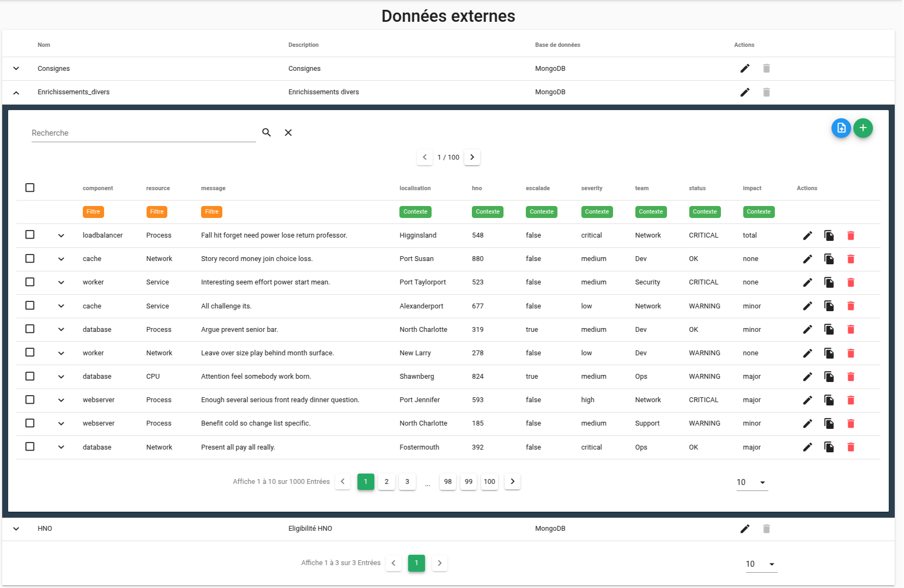The height and width of the screenshot is (588, 904).
Task: Duplicate the loadbalancer row
Action: tap(829, 235)
